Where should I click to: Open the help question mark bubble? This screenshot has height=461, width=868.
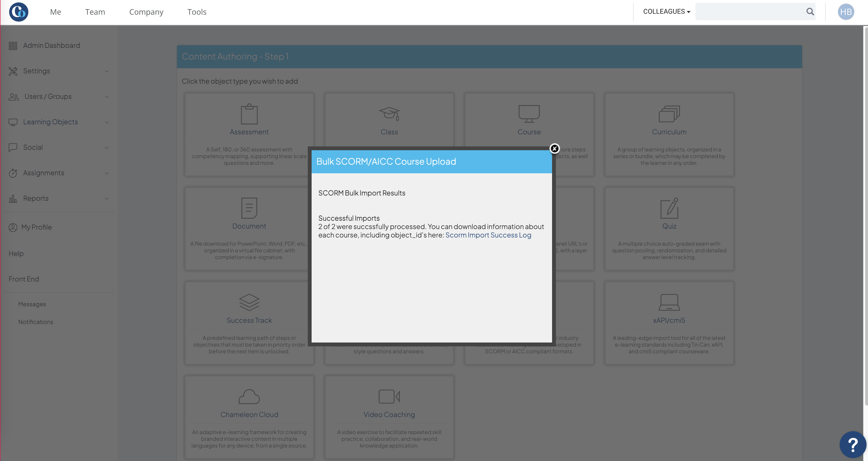pos(853,445)
